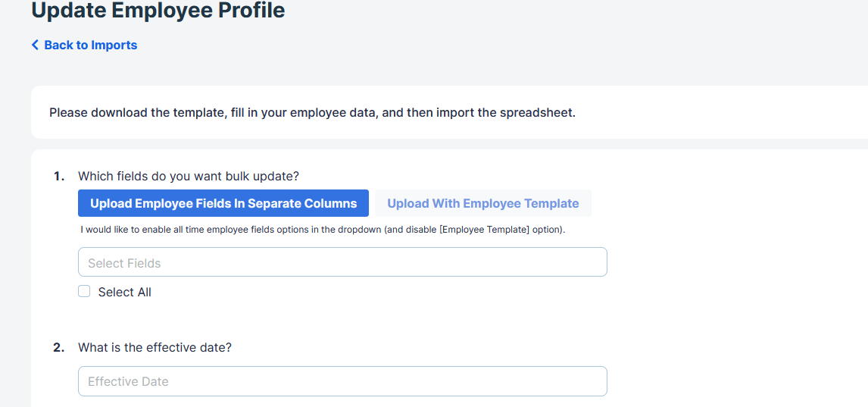Click the Select All label text
Image resolution: width=868 pixels, height=407 pixels.
tap(124, 292)
